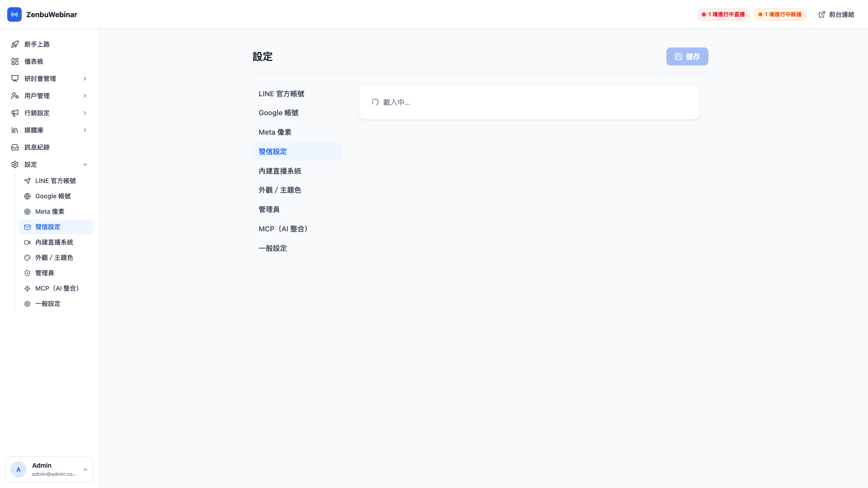Open 儀表板 from sidebar

[x=50, y=61]
